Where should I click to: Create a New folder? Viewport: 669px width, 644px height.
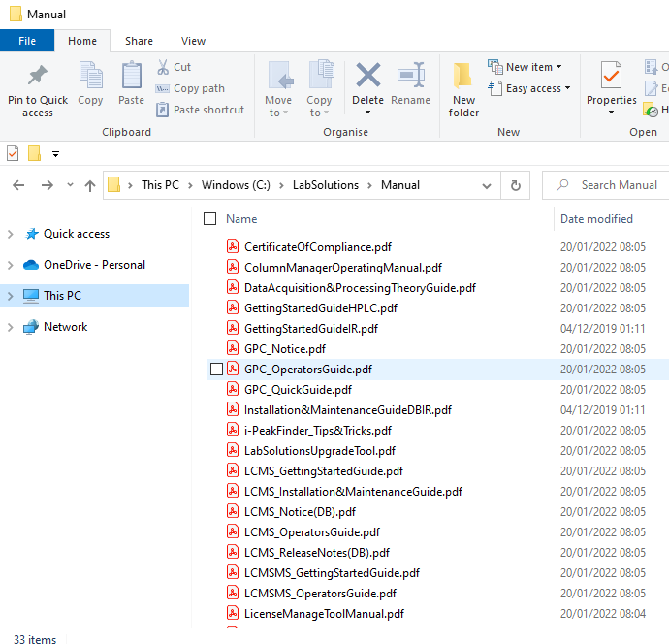[x=463, y=89]
